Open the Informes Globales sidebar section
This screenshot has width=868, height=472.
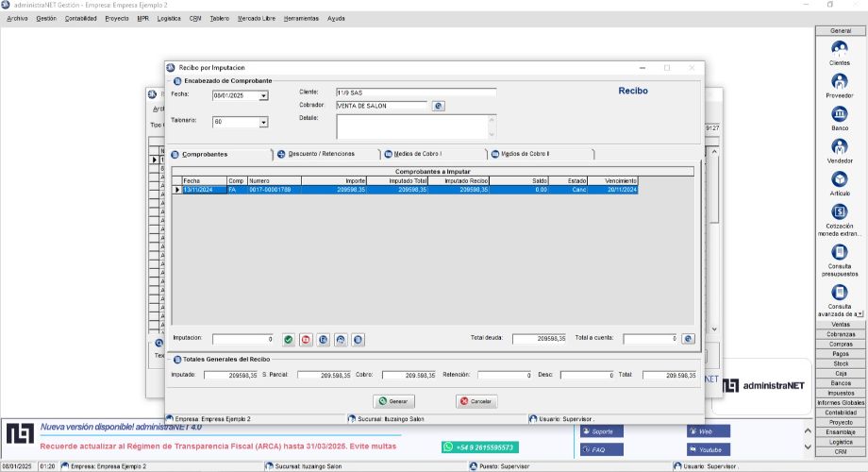pyautogui.click(x=841, y=403)
